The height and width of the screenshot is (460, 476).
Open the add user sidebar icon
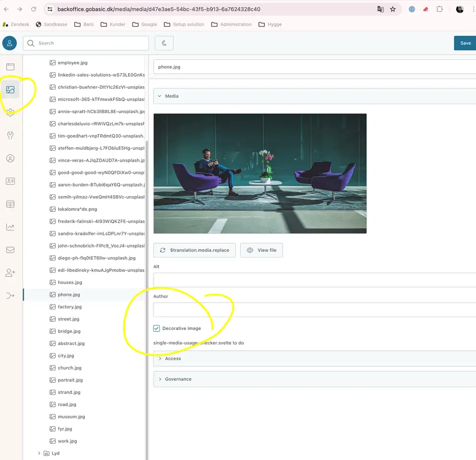click(10, 273)
